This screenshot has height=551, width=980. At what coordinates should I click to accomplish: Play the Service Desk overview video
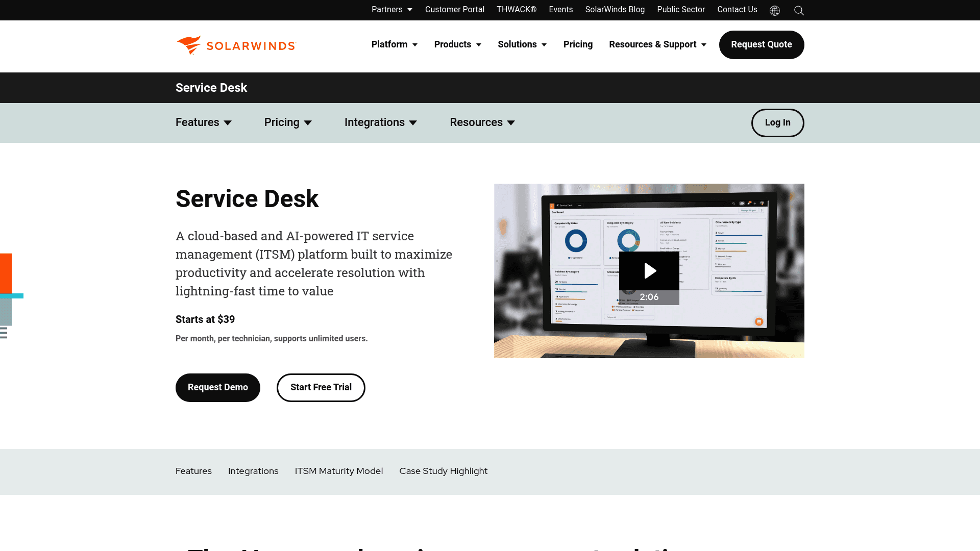pos(649,270)
